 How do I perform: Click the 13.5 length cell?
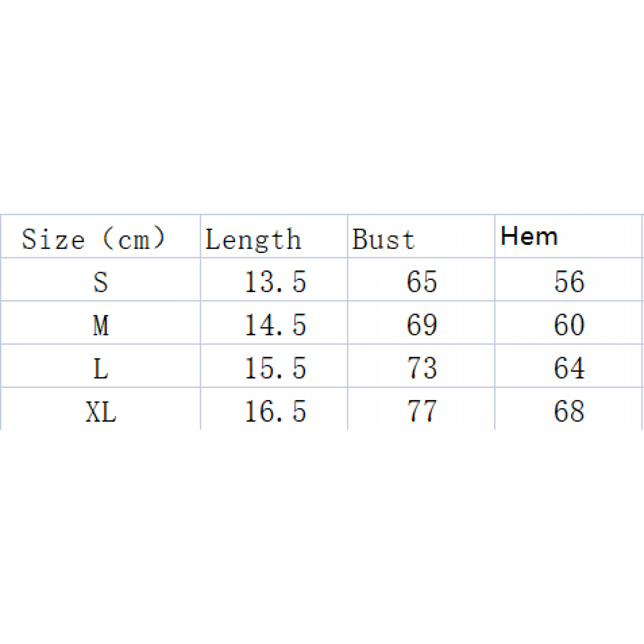(x=275, y=282)
